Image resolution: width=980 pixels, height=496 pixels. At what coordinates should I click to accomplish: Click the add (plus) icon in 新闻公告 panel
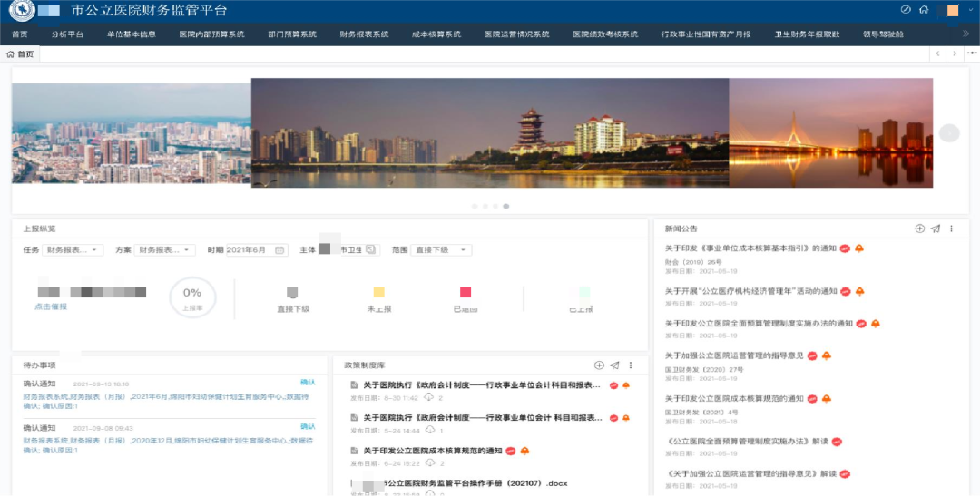point(920,229)
